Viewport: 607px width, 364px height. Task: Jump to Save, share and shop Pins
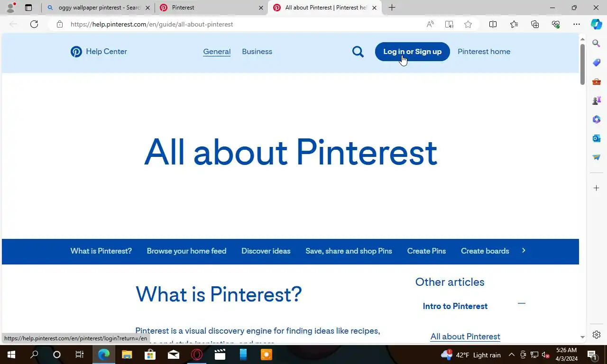click(349, 251)
